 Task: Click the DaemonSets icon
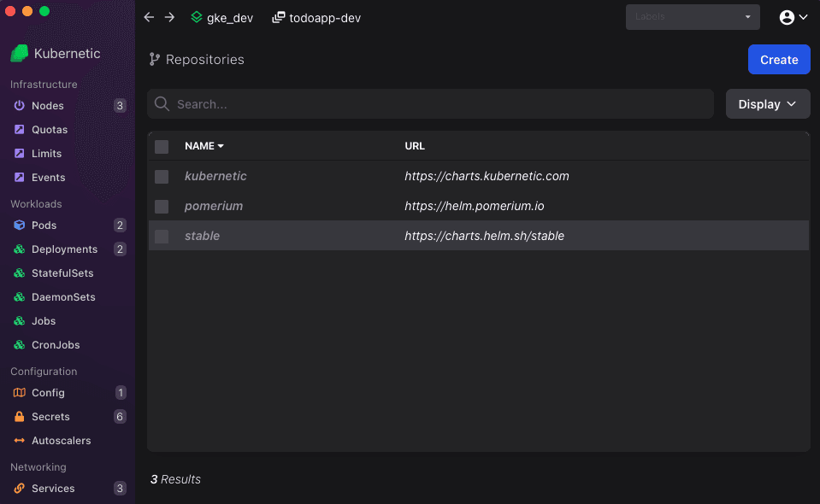20,297
